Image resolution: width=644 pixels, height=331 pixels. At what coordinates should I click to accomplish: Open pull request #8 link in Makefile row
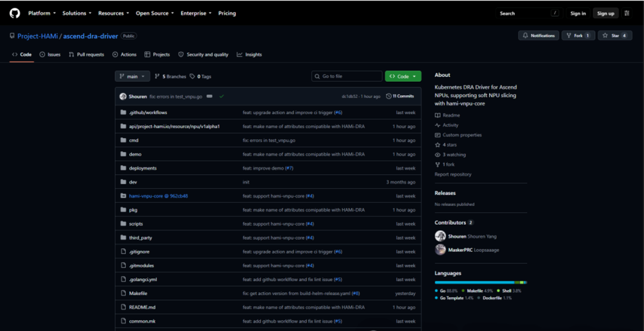point(355,293)
